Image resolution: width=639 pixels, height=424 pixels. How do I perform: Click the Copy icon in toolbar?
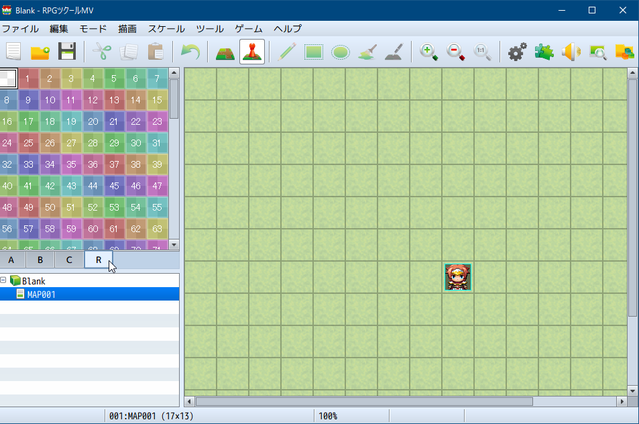coord(129,52)
